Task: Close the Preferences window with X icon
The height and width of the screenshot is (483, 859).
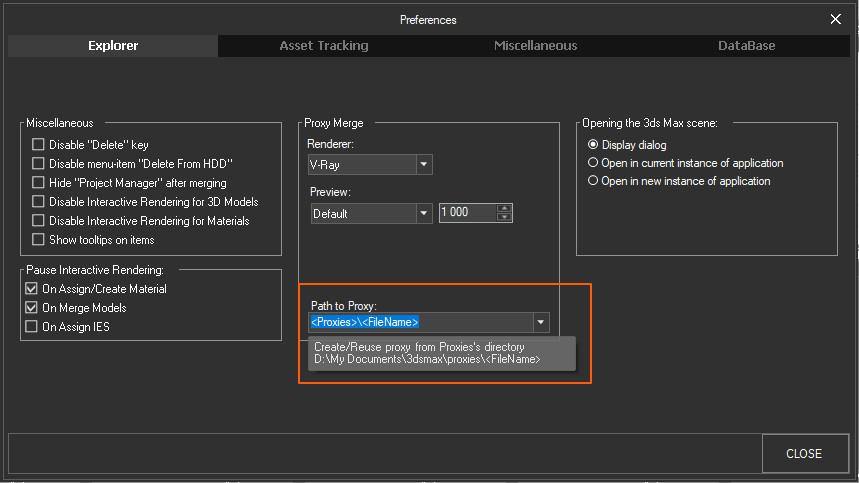Action: (835, 19)
